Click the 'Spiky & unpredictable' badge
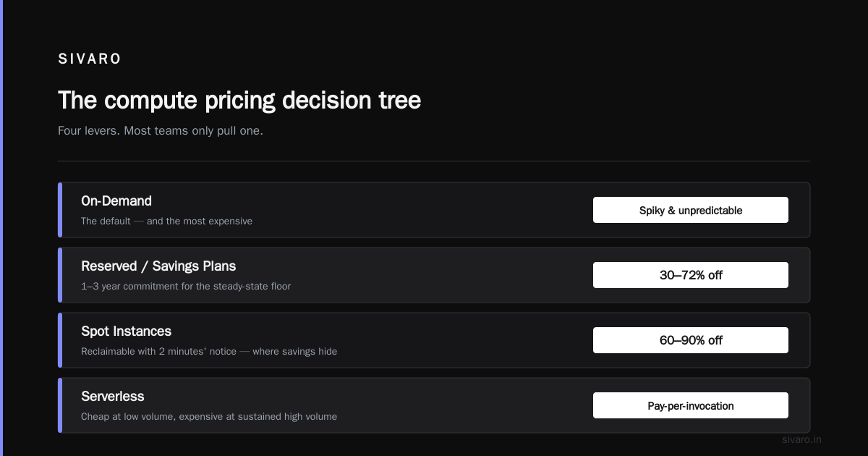 (691, 210)
